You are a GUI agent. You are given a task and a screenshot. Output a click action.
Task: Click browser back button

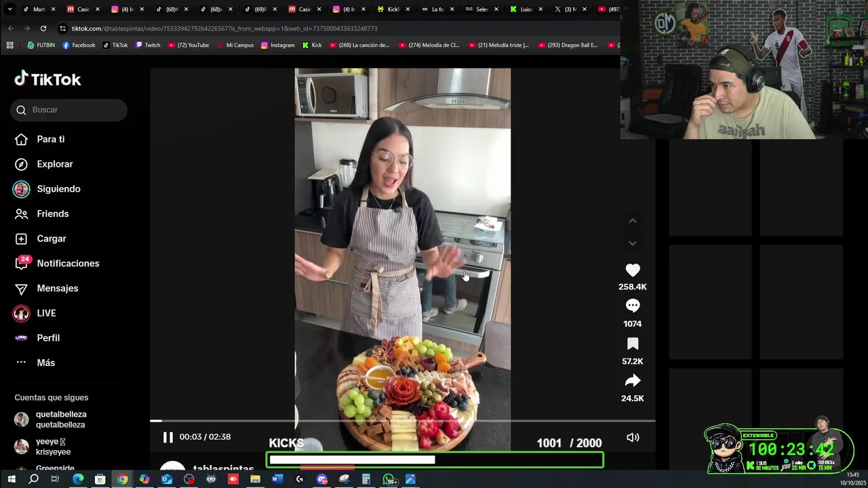click(10, 28)
